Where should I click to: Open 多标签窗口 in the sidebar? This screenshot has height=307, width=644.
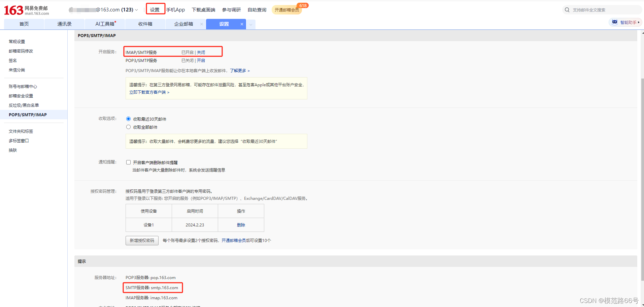[19, 141]
